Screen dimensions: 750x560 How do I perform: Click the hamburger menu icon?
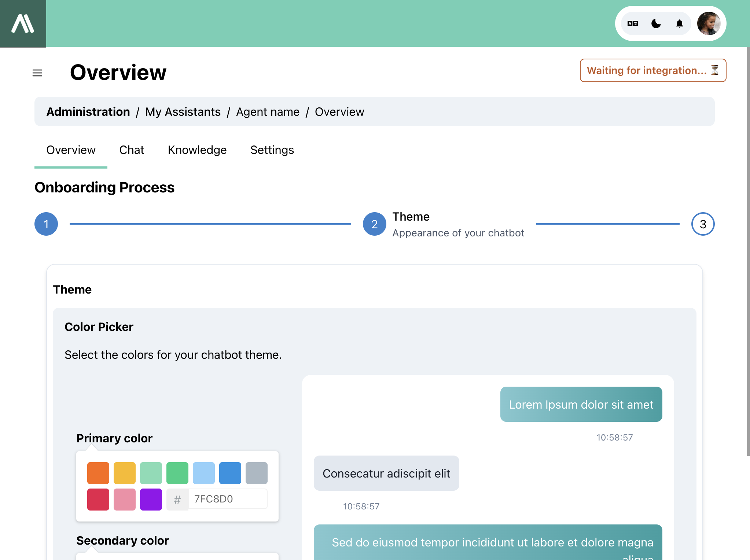pos(37,72)
